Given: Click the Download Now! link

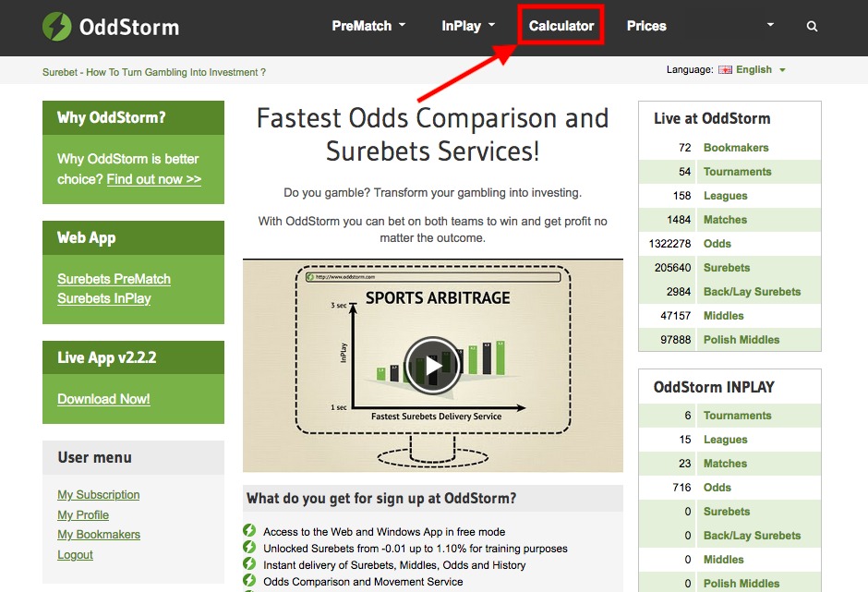Looking at the screenshot, I should click(x=103, y=399).
